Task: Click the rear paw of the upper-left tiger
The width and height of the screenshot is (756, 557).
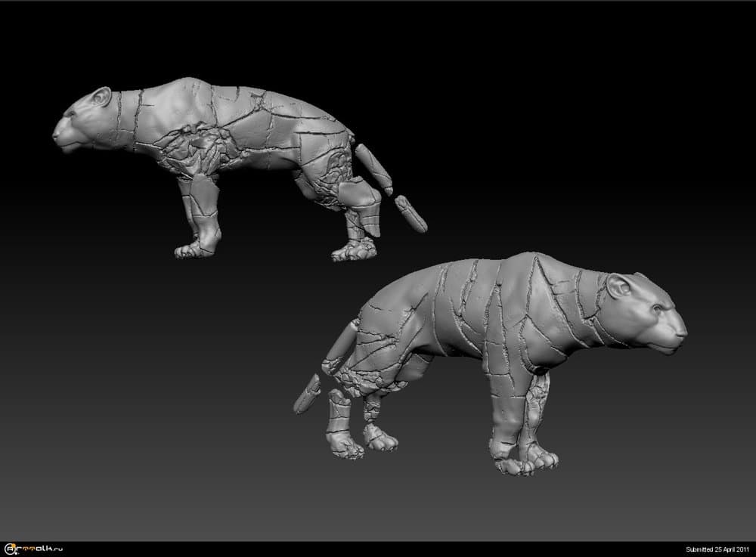Action: click(x=353, y=250)
